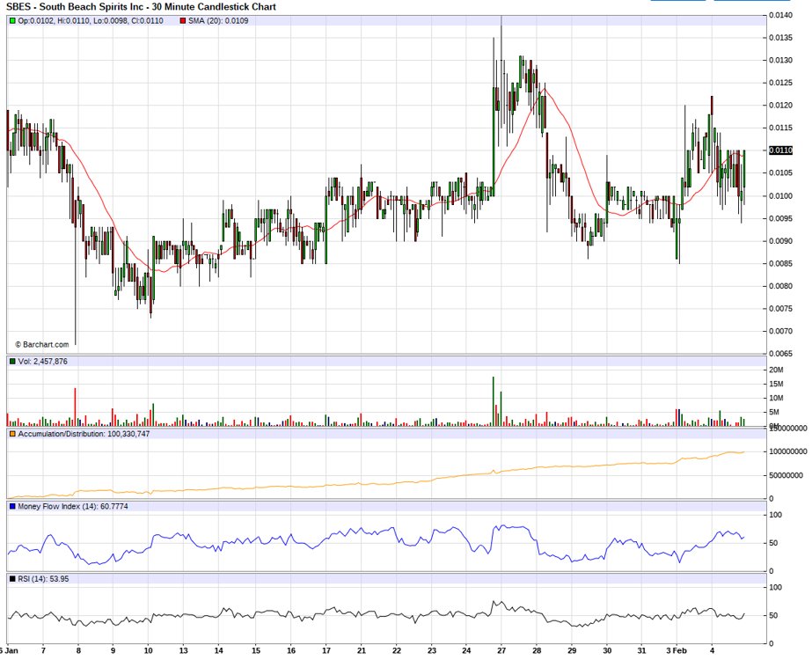
Task: Click the 5M volume axis label
Action: click(x=773, y=413)
